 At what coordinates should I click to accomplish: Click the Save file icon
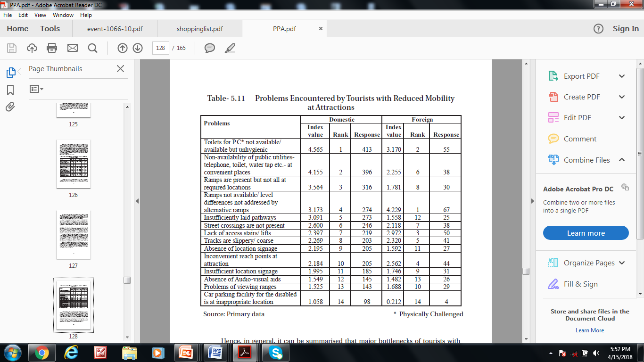pyautogui.click(x=12, y=48)
